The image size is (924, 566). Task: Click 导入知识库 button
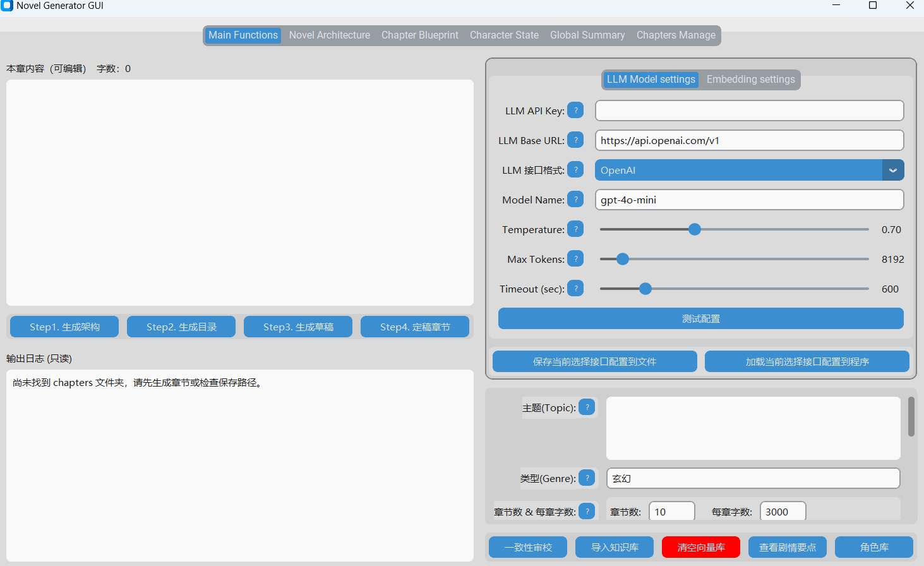pos(615,547)
